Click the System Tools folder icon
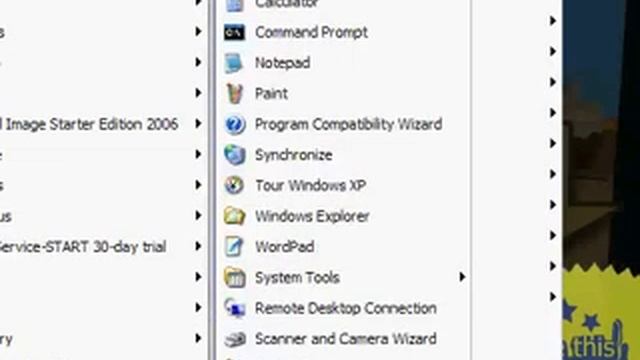 235,278
